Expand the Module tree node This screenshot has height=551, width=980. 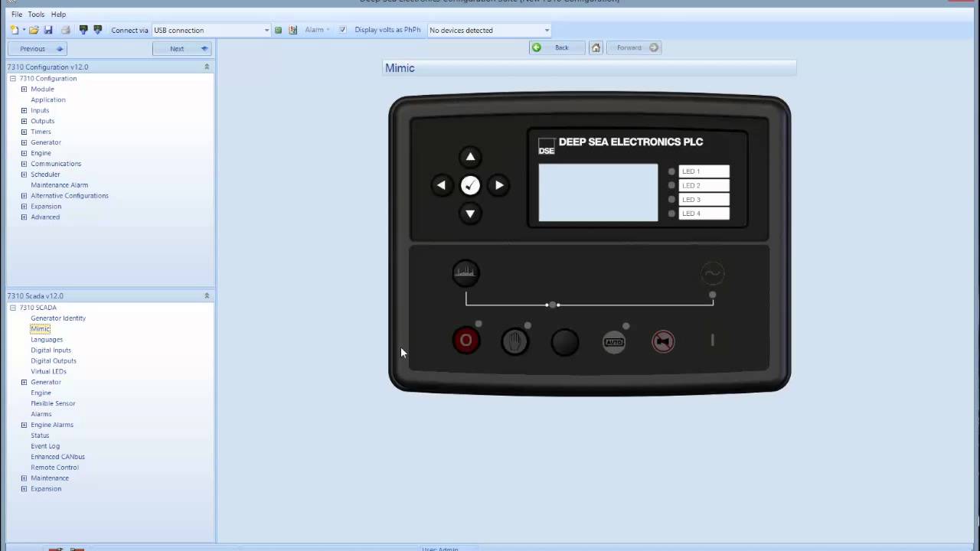(24, 89)
